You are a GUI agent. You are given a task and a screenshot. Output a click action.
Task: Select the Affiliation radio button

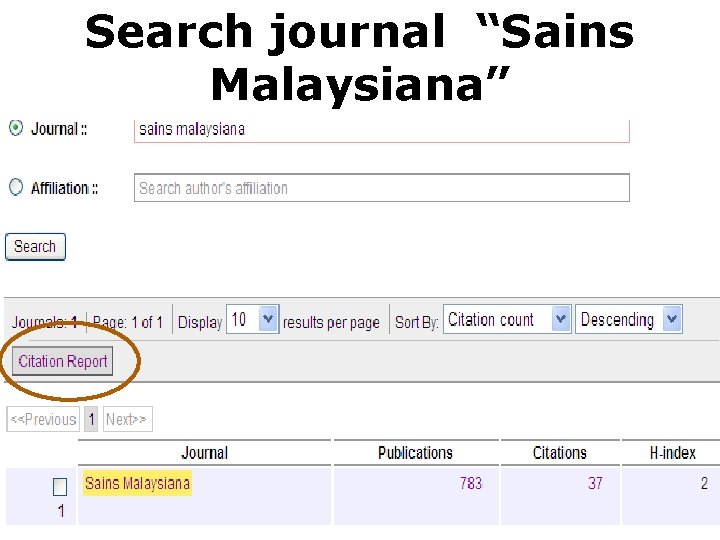[16, 187]
